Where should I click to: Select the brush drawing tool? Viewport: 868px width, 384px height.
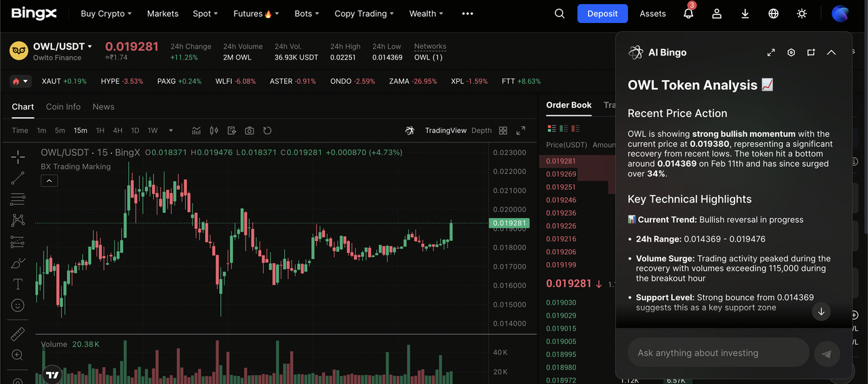pyautogui.click(x=18, y=263)
